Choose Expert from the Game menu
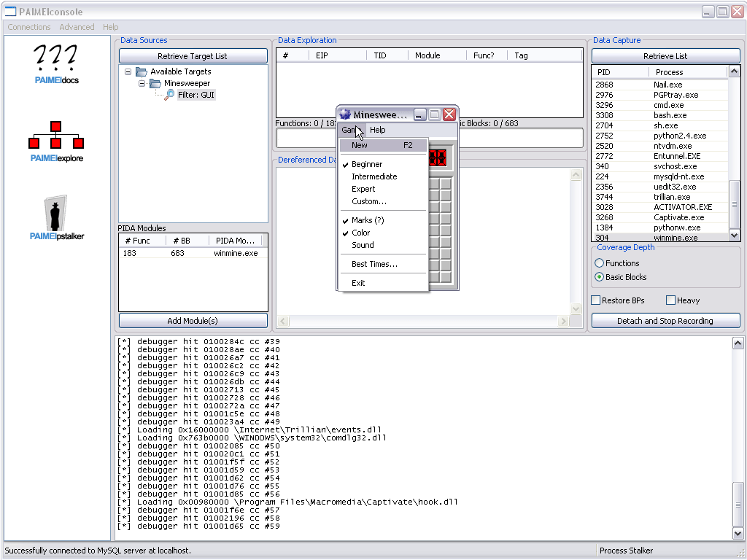The width and height of the screenshot is (747, 560). [x=384, y=189]
